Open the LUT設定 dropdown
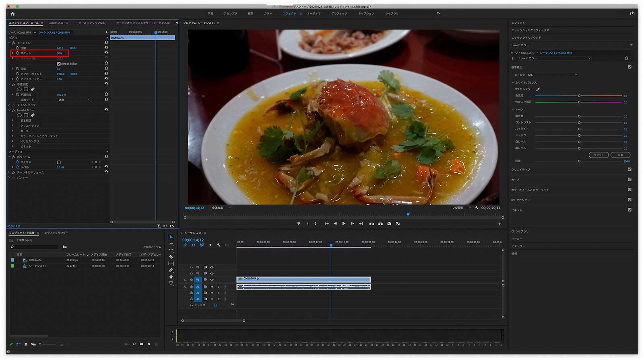 [552, 75]
